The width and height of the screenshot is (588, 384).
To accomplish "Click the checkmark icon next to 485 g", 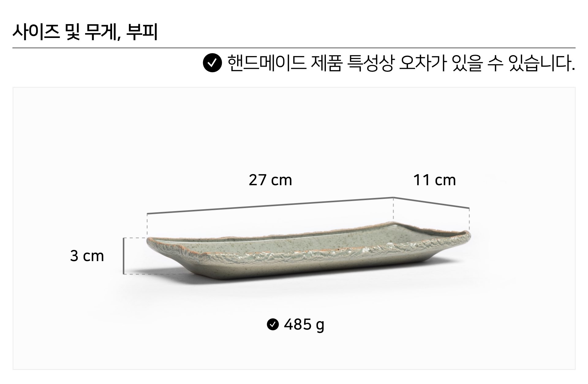I will coord(273,324).
